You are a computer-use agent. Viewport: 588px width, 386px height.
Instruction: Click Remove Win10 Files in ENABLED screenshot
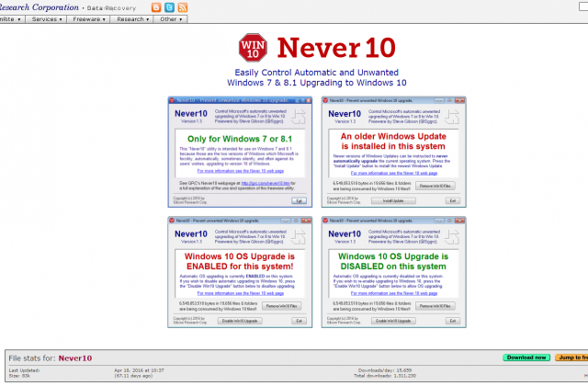pos(282,306)
